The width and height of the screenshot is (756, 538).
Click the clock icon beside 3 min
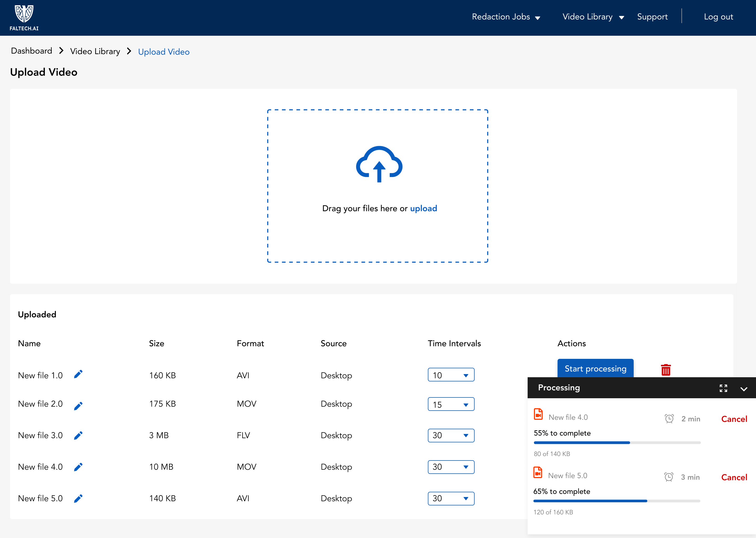click(x=669, y=477)
